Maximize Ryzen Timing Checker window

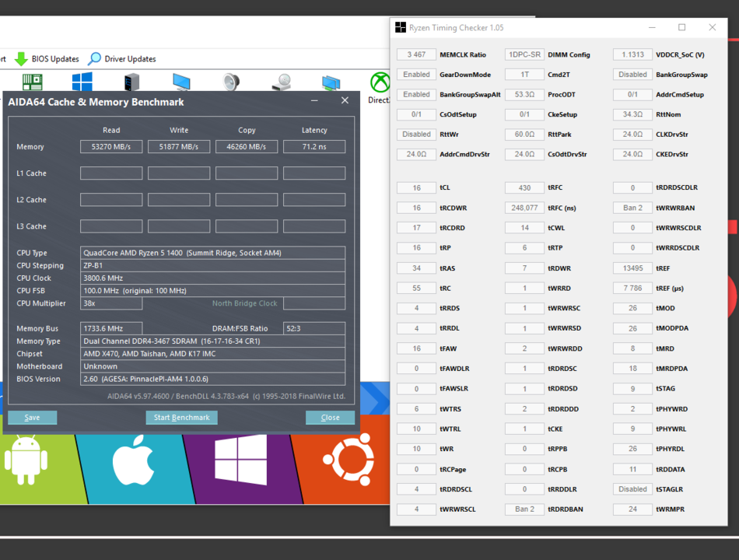tap(682, 27)
